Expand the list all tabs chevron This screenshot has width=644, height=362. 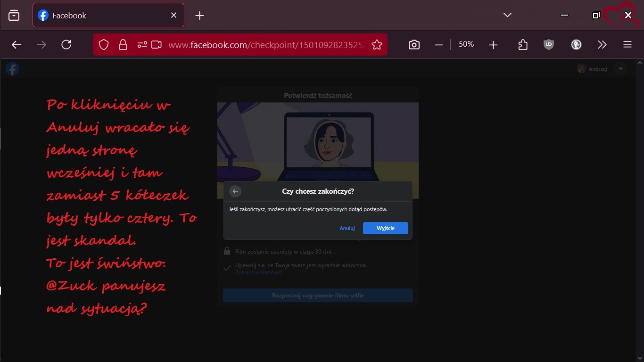pos(507,15)
